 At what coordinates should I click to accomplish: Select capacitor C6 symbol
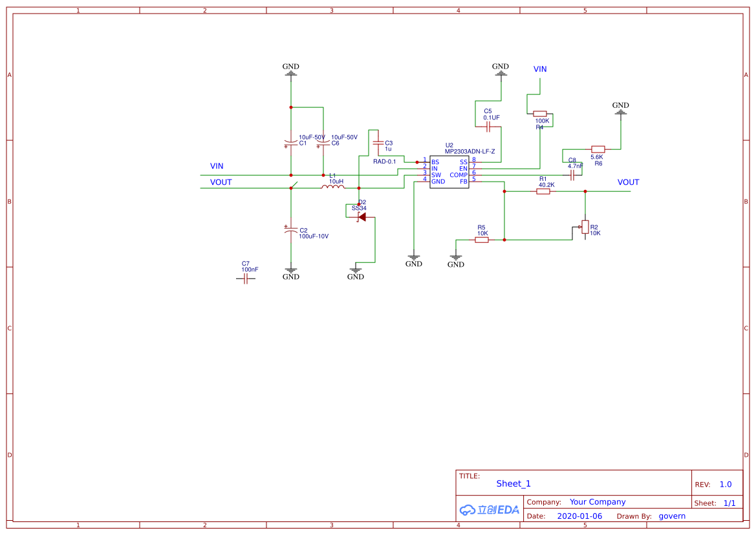coord(323,143)
